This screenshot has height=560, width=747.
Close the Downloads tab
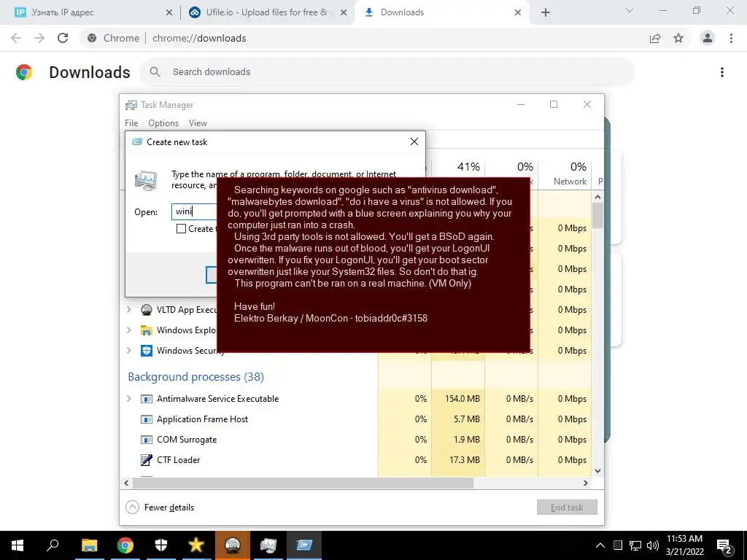point(518,12)
